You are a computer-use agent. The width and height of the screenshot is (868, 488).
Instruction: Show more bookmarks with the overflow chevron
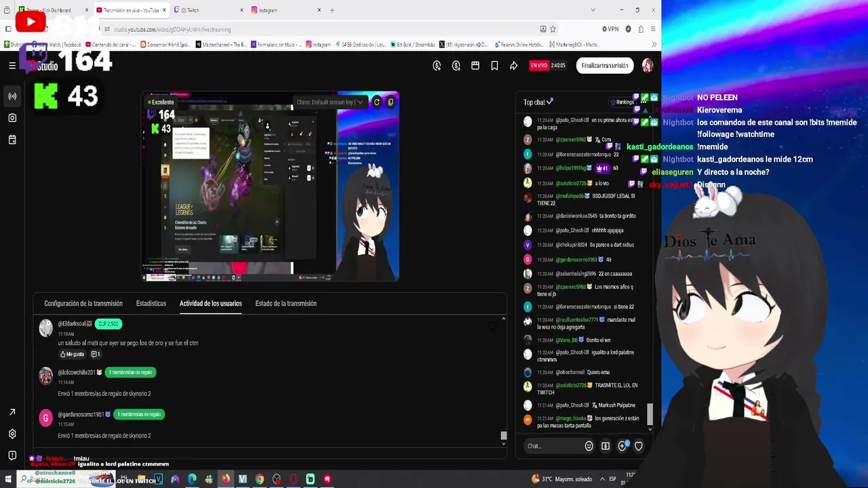click(654, 45)
